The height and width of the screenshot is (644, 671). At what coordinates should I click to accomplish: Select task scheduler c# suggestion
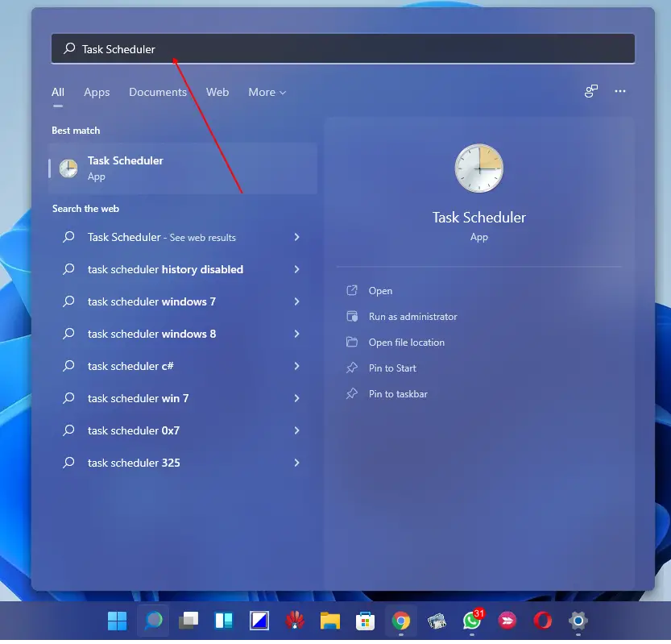click(130, 366)
